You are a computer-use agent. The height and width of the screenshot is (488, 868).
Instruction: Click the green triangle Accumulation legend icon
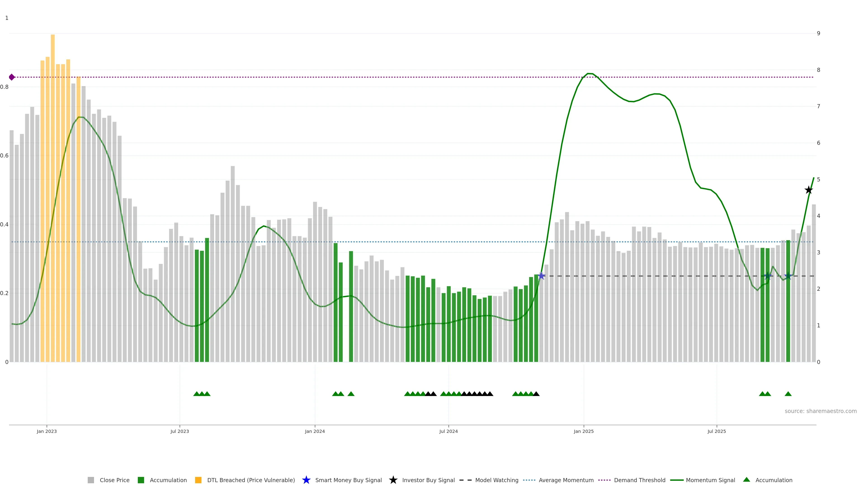click(x=746, y=480)
